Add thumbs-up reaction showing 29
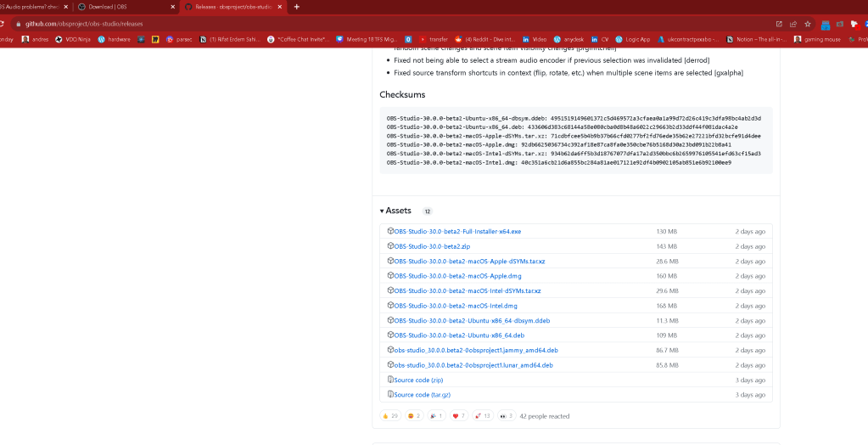Image resolution: width=868 pixels, height=445 pixels. (390, 415)
